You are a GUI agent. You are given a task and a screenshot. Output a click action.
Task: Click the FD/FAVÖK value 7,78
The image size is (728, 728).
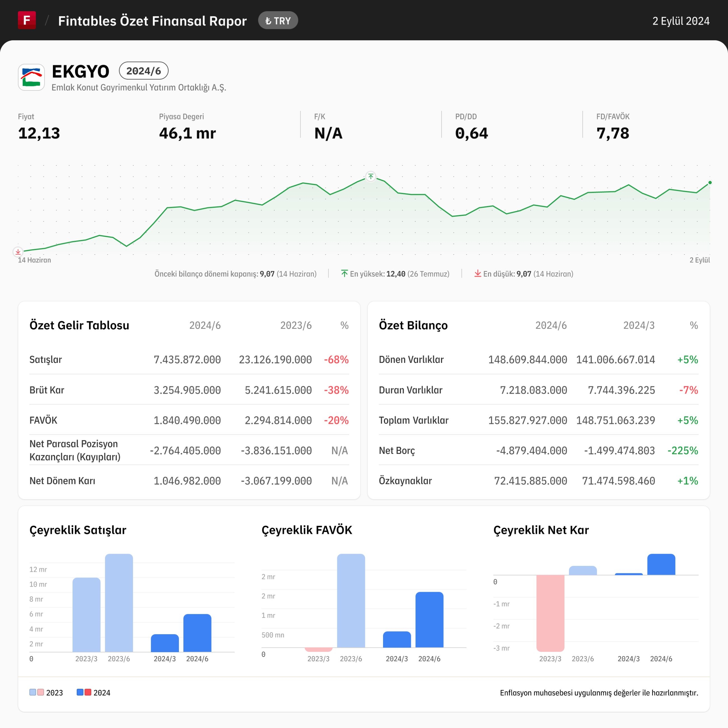coord(613,133)
